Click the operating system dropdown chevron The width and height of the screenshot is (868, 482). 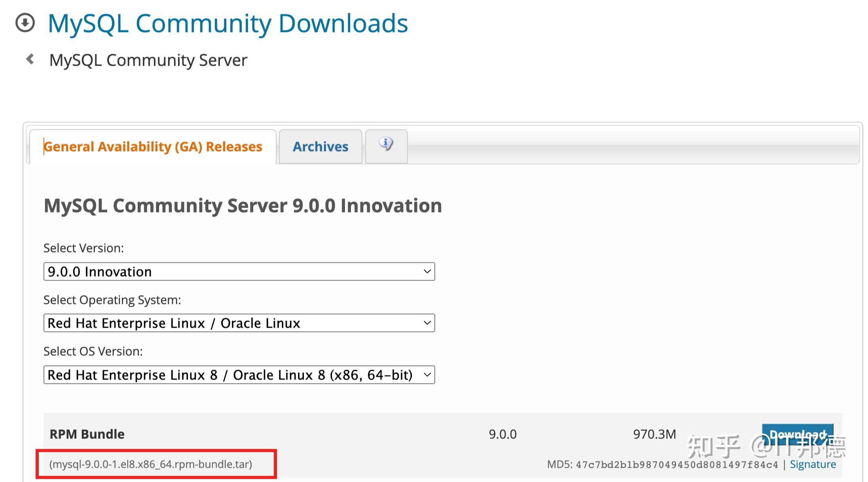pyautogui.click(x=427, y=323)
